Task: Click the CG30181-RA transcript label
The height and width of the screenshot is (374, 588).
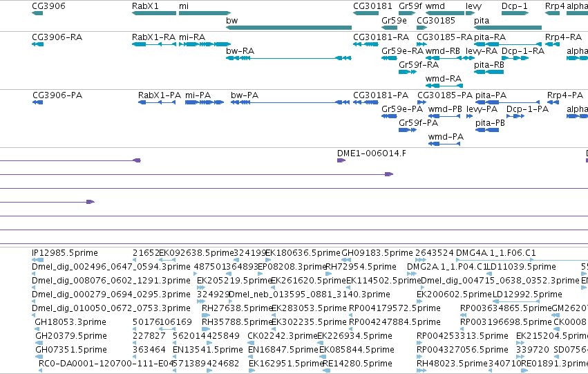Action: click(381, 37)
